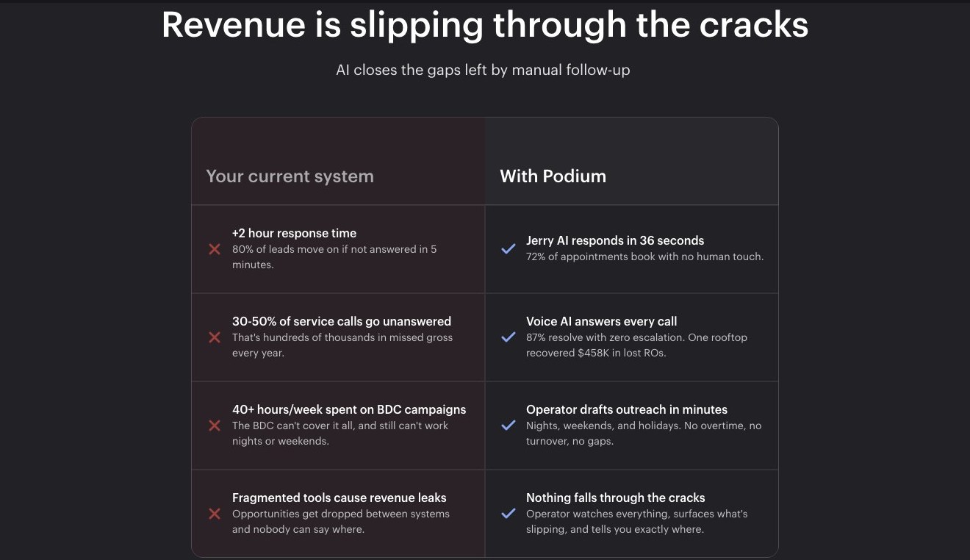
Task: Click the Operator watches everything description
Action: 636,521
